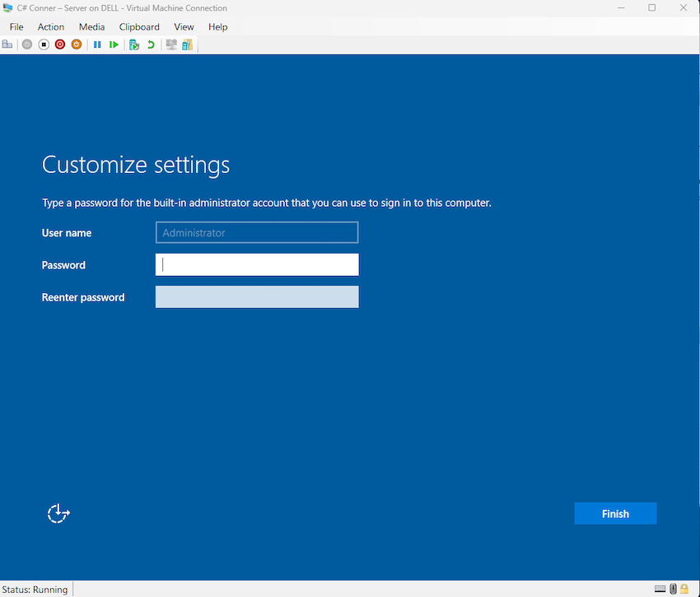Viewport: 700px width, 597px height.
Task: Click the keyboard status icon
Action: coord(659,589)
